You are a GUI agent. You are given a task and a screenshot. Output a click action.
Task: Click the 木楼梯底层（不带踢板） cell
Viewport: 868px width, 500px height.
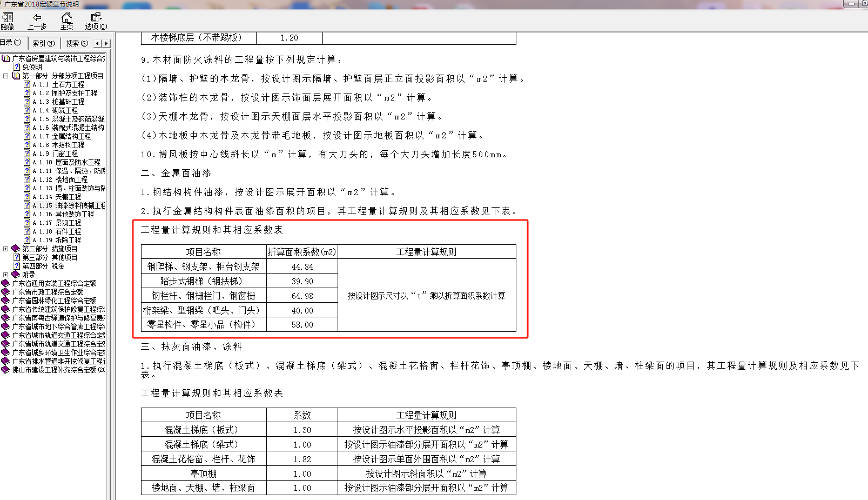(199, 38)
